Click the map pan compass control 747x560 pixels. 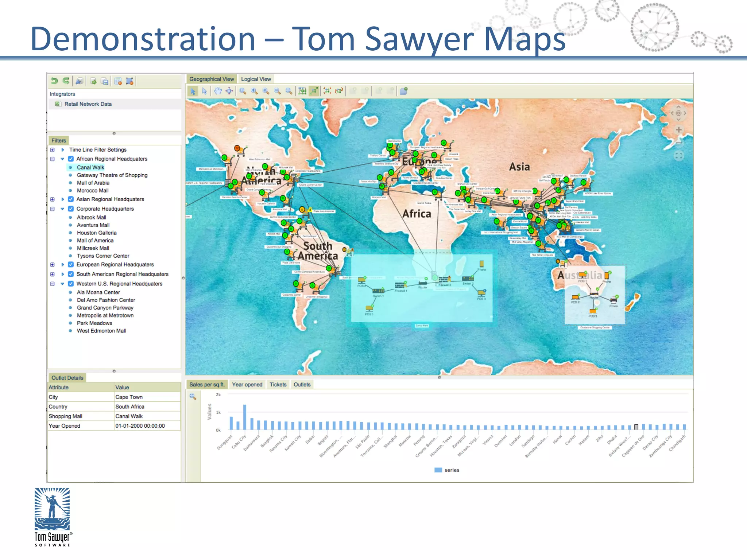[678, 113]
